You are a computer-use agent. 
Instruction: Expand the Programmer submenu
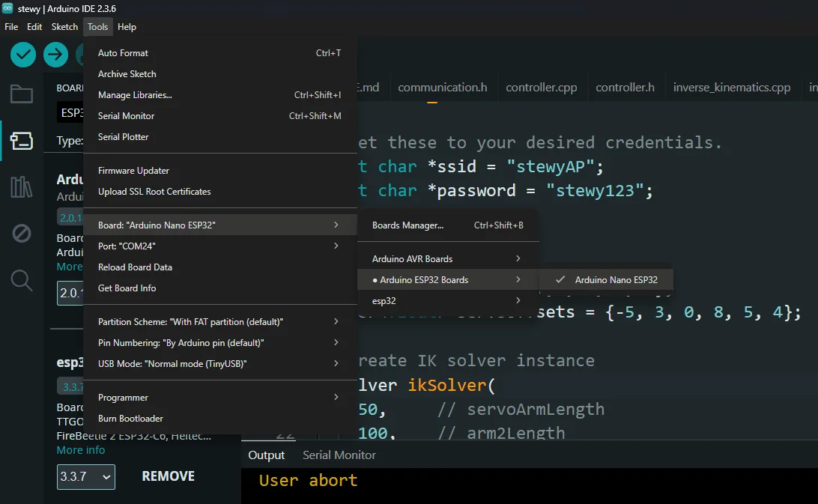point(219,397)
